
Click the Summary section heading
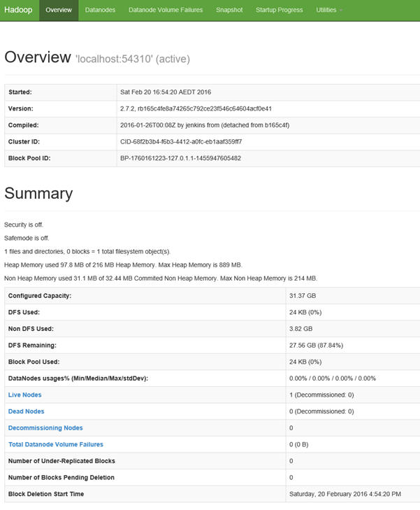coord(38,194)
